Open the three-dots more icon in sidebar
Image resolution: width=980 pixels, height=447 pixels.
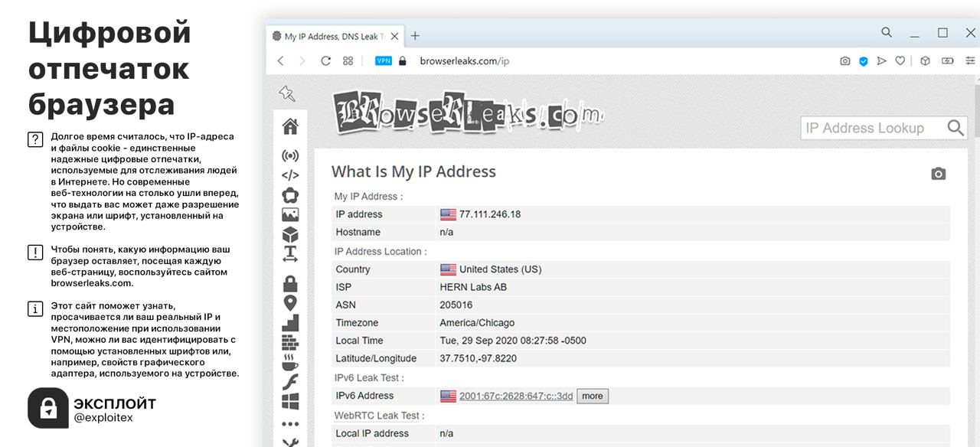pos(290,423)
